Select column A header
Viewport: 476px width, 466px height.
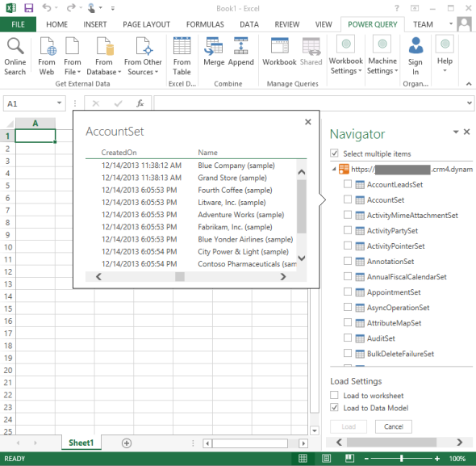[35, 123]
